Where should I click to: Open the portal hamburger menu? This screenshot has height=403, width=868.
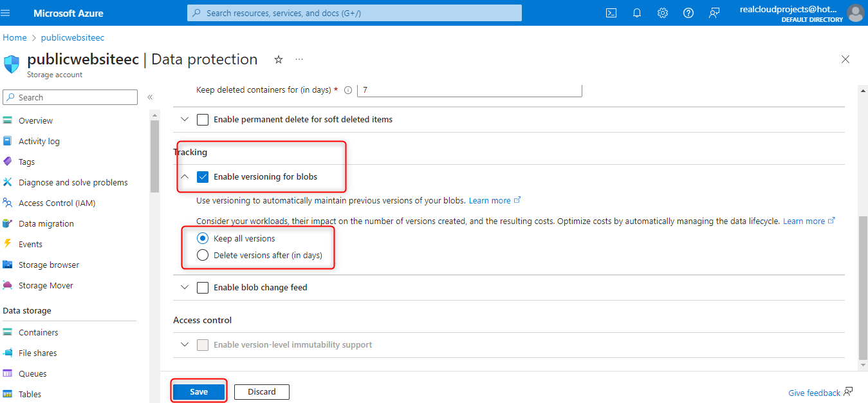[6, 13]
